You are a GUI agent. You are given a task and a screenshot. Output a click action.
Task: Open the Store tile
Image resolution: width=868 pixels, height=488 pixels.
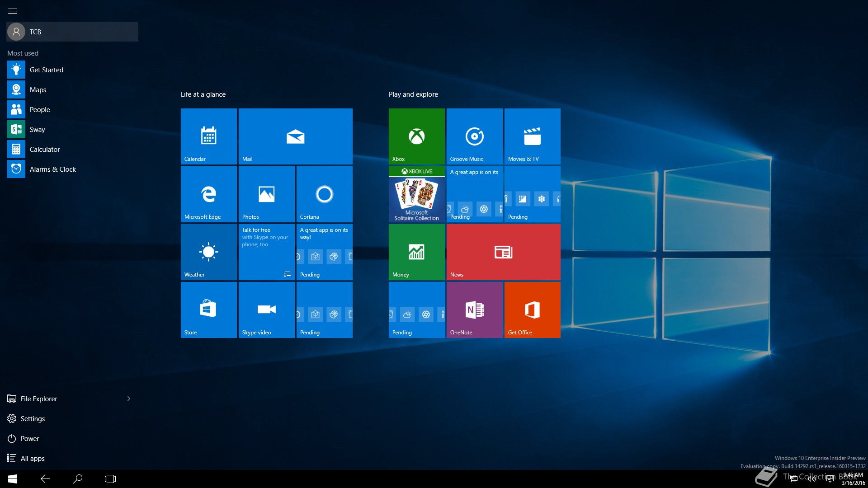pos(209,310)
